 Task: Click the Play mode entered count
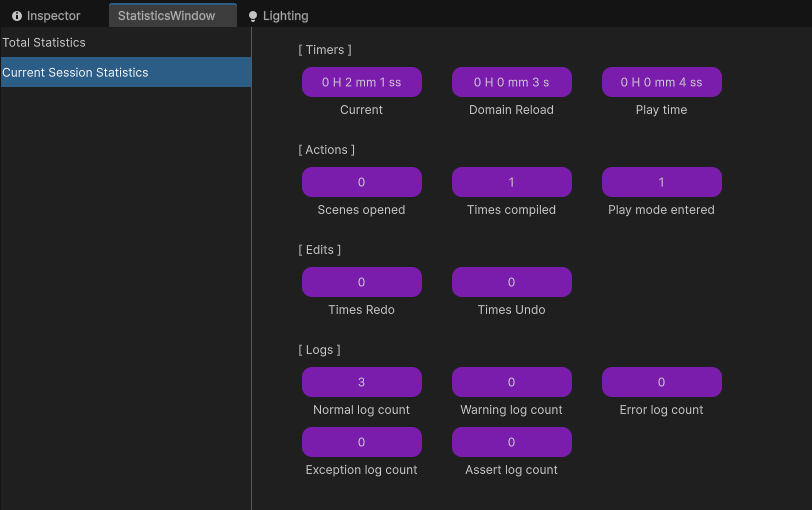(x=661, y=182)
